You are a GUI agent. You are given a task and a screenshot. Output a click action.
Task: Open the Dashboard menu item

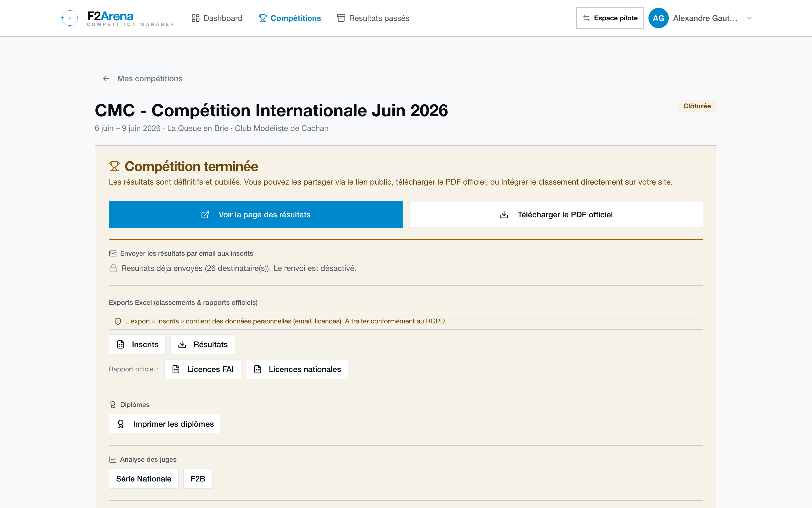[x=217, y=18]
